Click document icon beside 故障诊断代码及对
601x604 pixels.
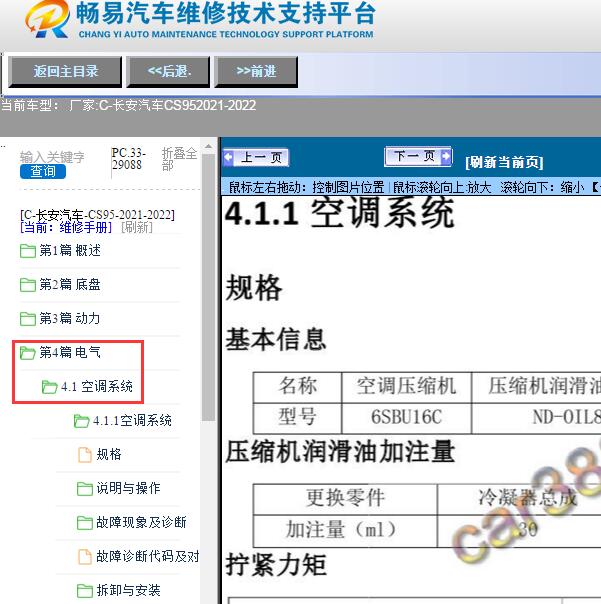85,557
